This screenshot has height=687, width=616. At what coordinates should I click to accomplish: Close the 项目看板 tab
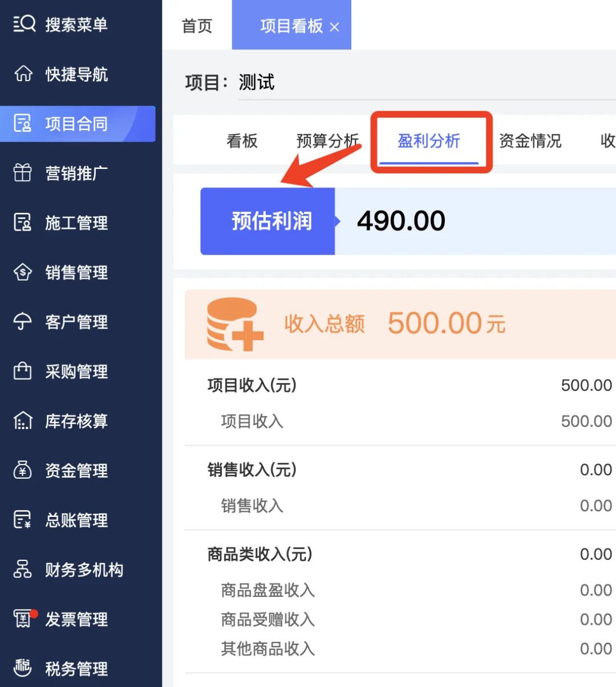tap(335, 26)
